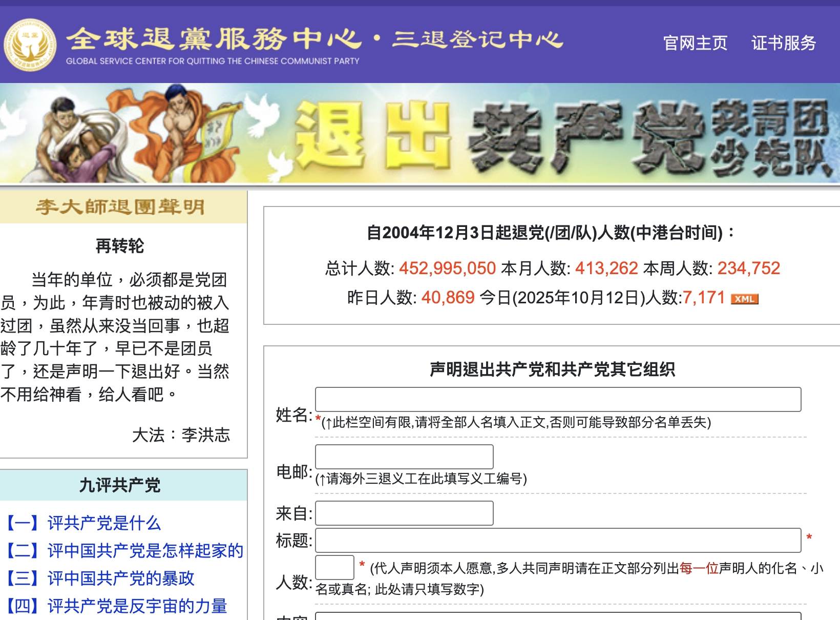The image size is (840, 620).
Task: Click the Global Service Center emblem logo
Action: click(30, 43)
